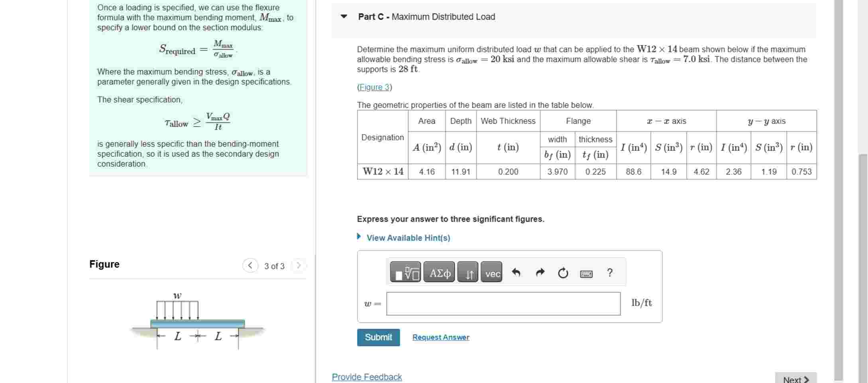Redo the answer edit
The image size is (868, 383).
(x=540, y=272)
